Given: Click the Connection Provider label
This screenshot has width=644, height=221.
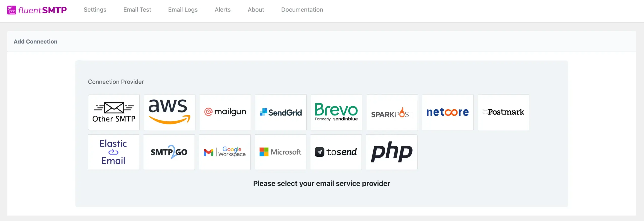Looking at the screenshot, I should tap(116, 82).
